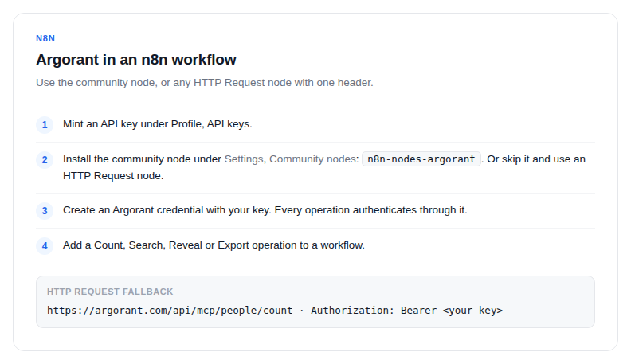
Task: Click the subtitle about HTTP Request node header
Action: tap(205, 83)
